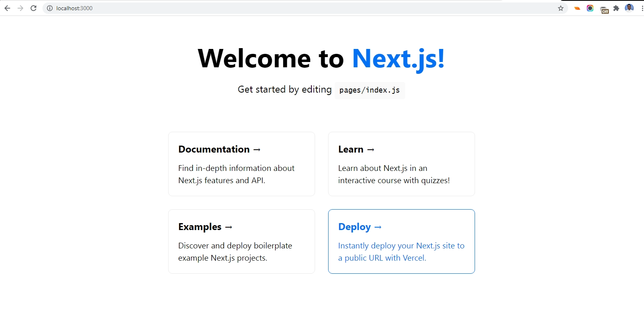Click 'interactive course with quizzes!' text
The width and height of the screenshot is (644, 310).
pyautogui.click(x=394, y=180)
